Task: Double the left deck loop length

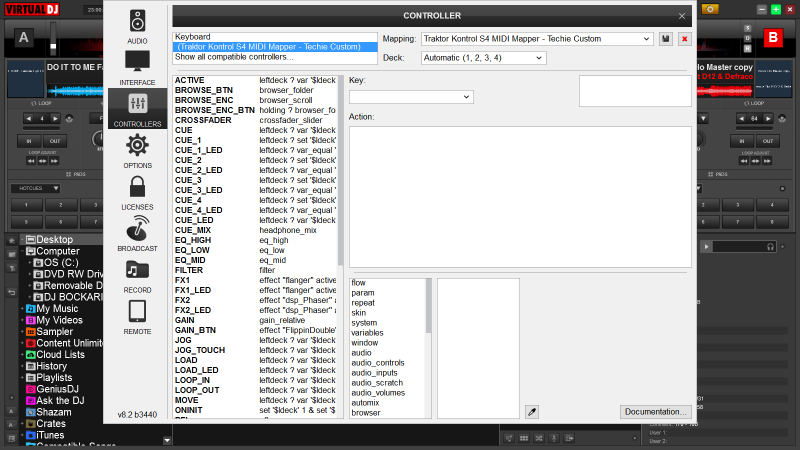Action: (x=55, y=118)
